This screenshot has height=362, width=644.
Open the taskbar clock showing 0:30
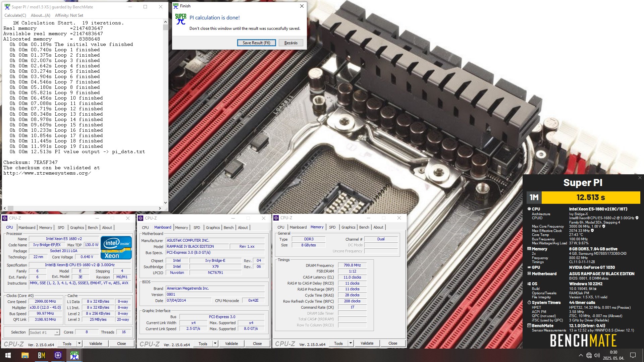tap(613, 355)
